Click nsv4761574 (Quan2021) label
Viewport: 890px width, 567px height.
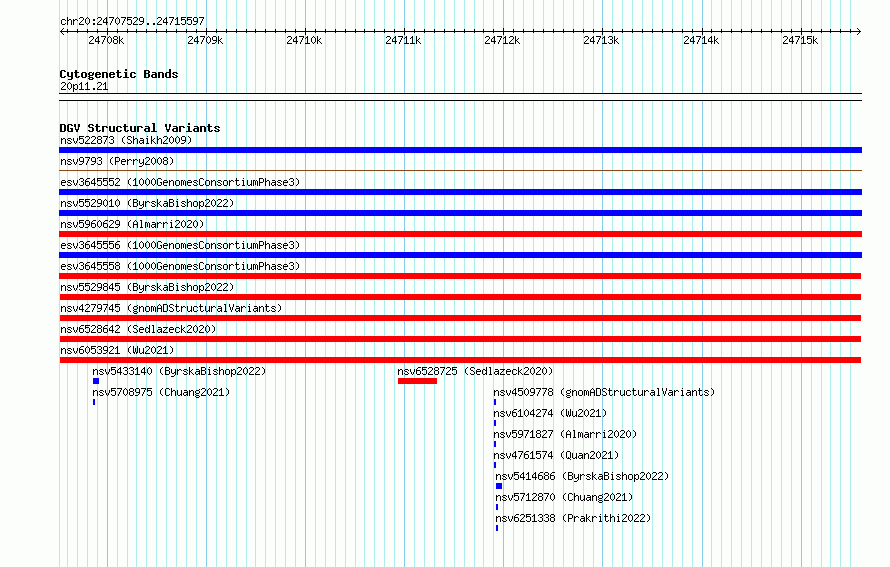(556, 455)
